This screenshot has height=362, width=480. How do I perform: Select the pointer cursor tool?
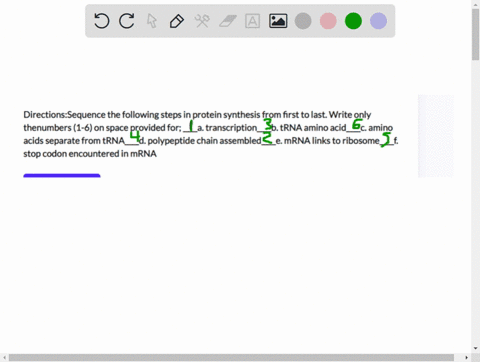(152, 21)
